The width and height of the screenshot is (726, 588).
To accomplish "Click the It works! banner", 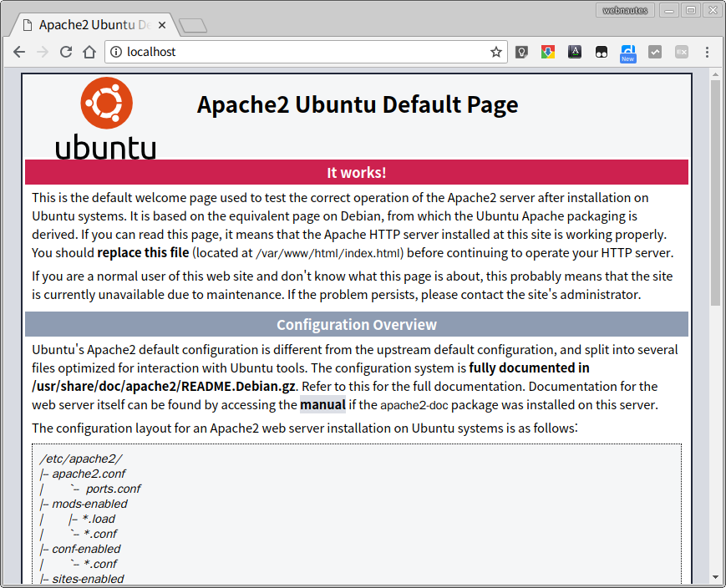I will 357,172.
